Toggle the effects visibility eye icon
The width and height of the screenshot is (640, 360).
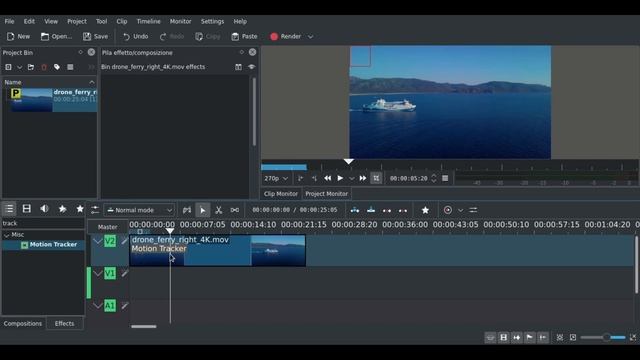251,67
